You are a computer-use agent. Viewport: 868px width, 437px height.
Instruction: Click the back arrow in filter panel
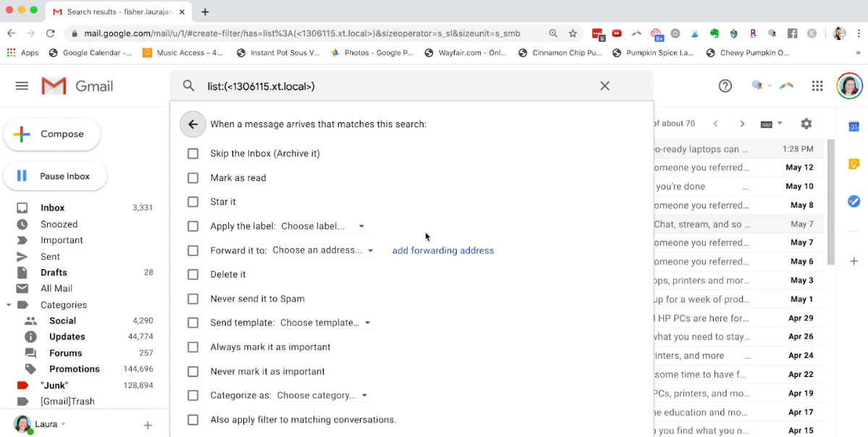(193, 124)
